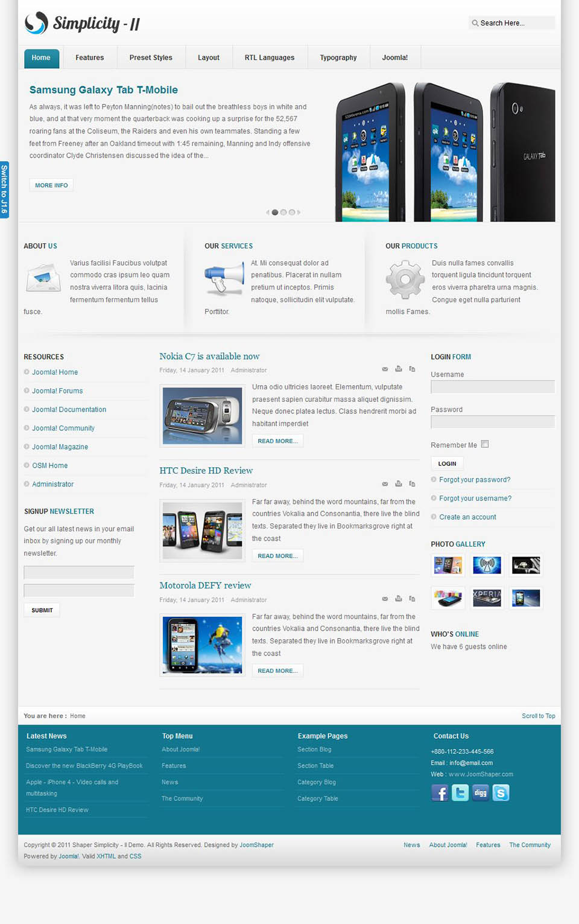Viewport: 579px width, 924px height.
Task: Open the Joomla! menu item
Action: 395,58
